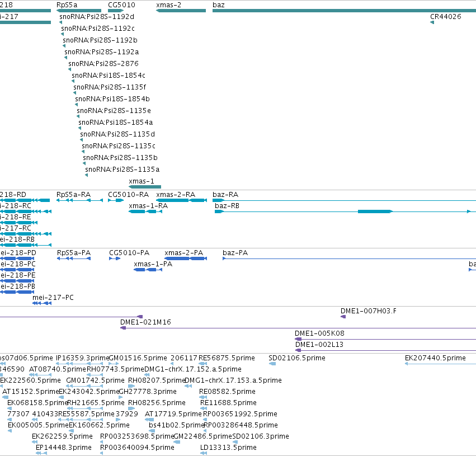Click the xmas-2-PA protein feature
This screenshot has width=476, height=456.
(186, 258)
